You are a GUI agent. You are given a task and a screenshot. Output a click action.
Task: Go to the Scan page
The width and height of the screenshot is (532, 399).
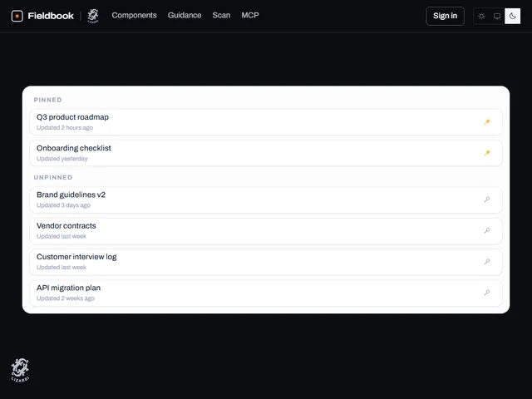click(x=221, y=15)
